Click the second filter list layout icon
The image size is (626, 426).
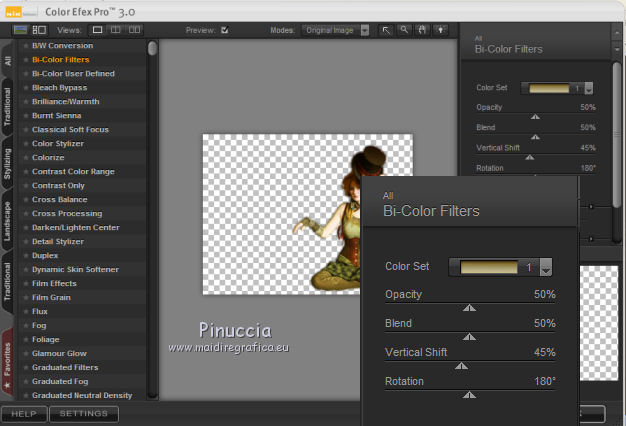click(39, 30)
